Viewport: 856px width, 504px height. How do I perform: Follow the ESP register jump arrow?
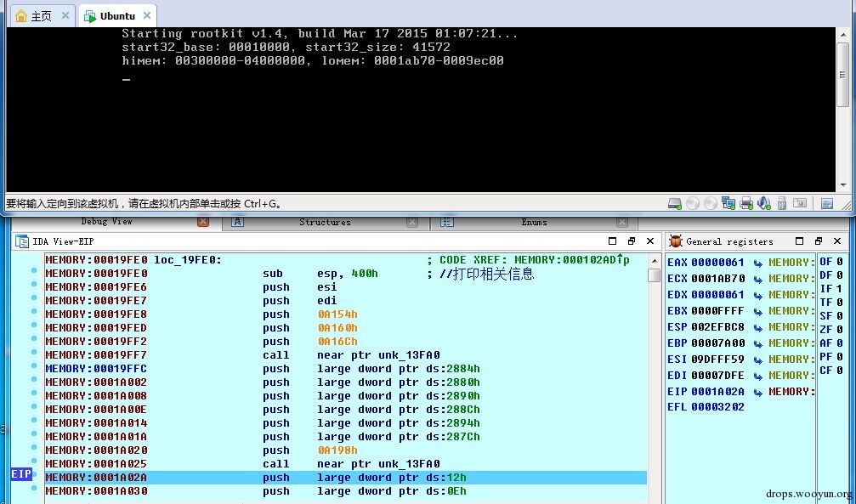pos(757,327)
